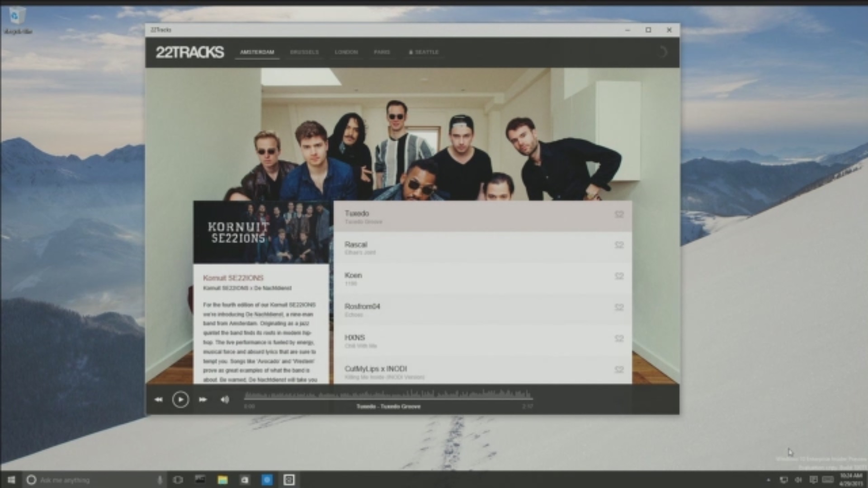Switch to the Amsterdam city tab
868x488 pixels.
(257, 52)
